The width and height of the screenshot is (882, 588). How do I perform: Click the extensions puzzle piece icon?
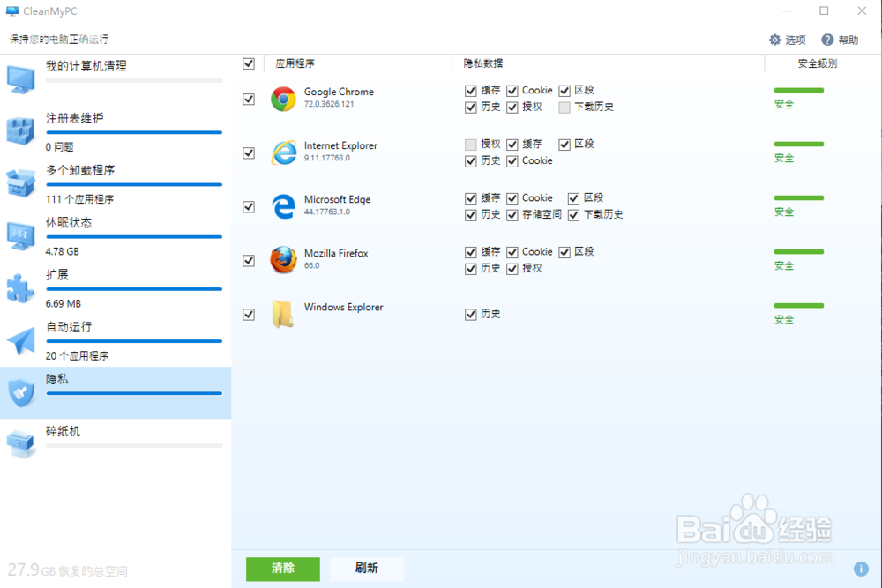pos(21,287)
